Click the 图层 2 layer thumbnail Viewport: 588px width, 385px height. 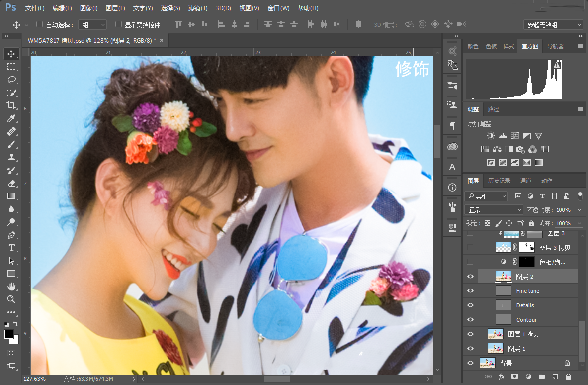pyautogui.click(x=503, y=277)
